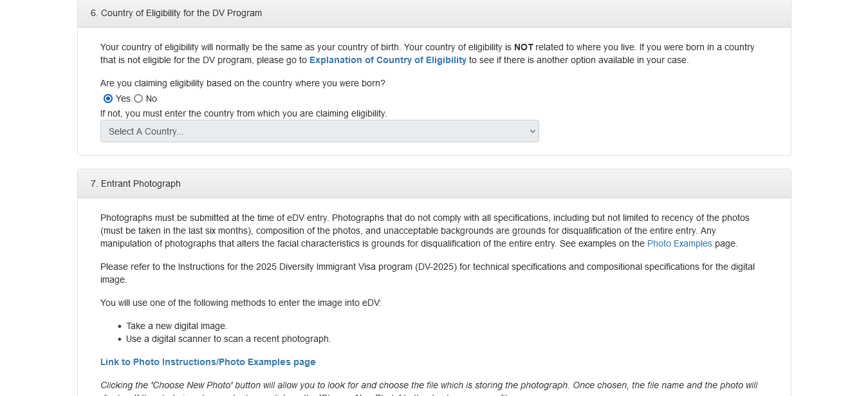Click the 'No' label text beside radio
The width and height of the screenshot is (868, 396).
coord(151,99)
